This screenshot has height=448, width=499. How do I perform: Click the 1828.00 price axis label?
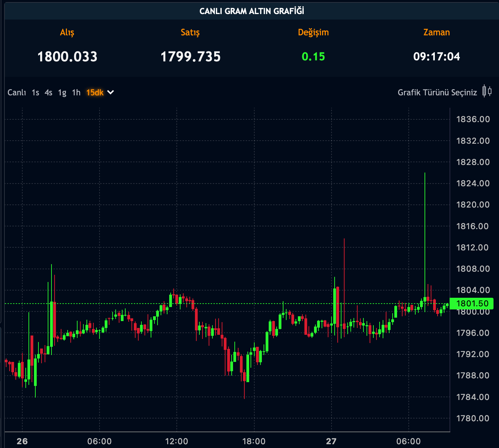pyautogui.click(x=473, y=162)
